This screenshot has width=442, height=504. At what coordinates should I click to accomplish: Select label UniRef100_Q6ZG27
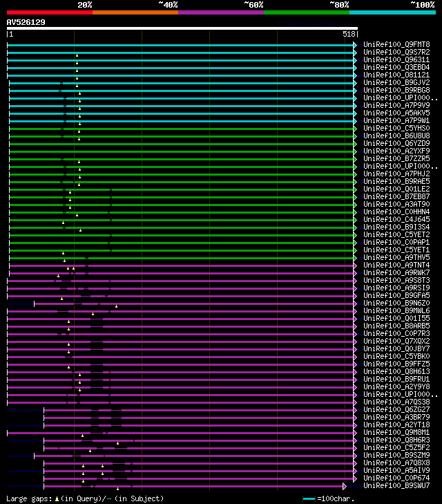396,409
